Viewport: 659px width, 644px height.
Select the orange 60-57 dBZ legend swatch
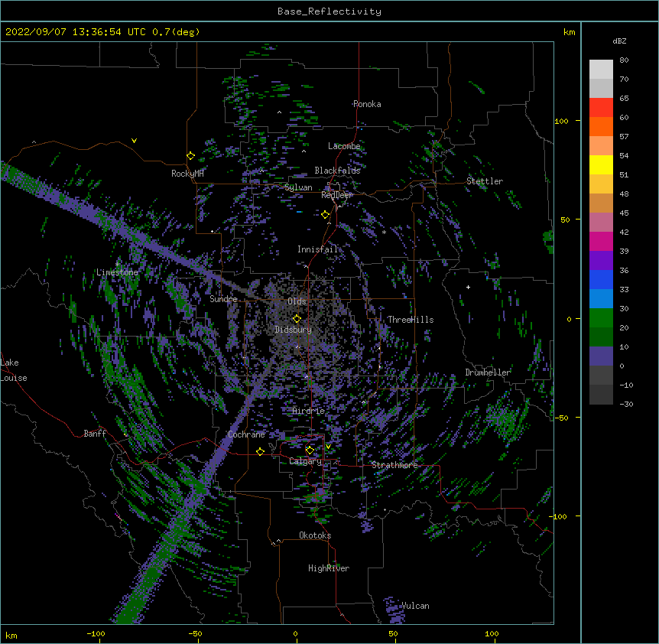601,126
